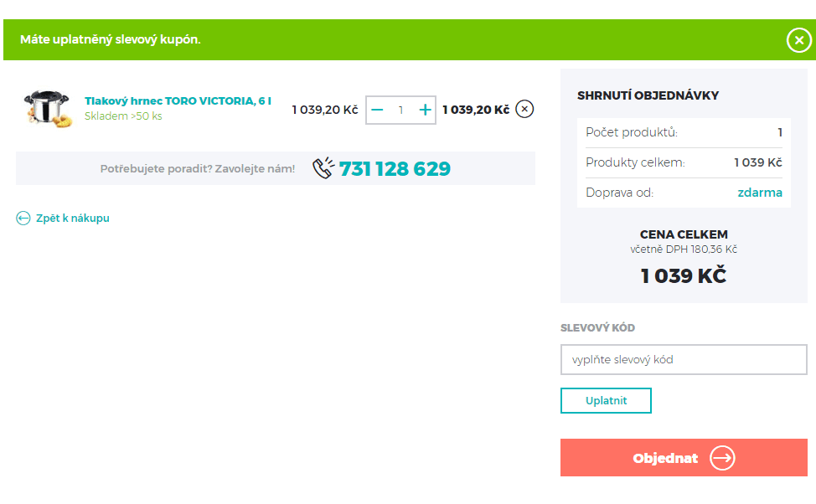Click the ringing phone icon
The height and width of the screenshot is (504, 816).
pos(323,168)
